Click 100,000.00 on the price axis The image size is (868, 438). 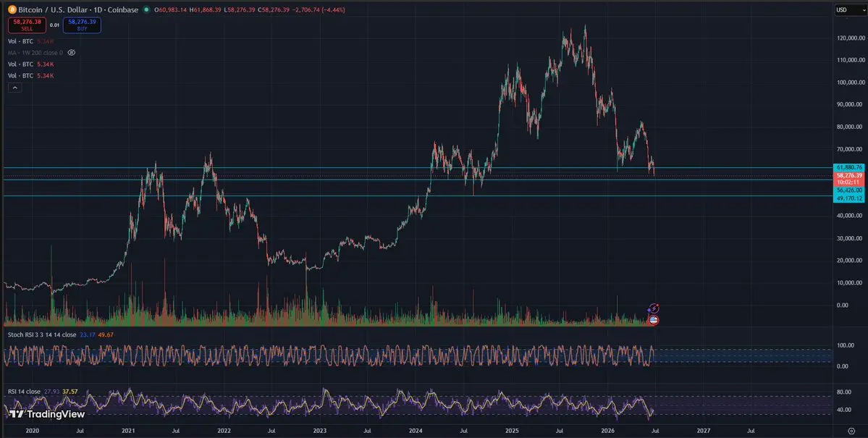pyautogui.click(x=851, y=82)
